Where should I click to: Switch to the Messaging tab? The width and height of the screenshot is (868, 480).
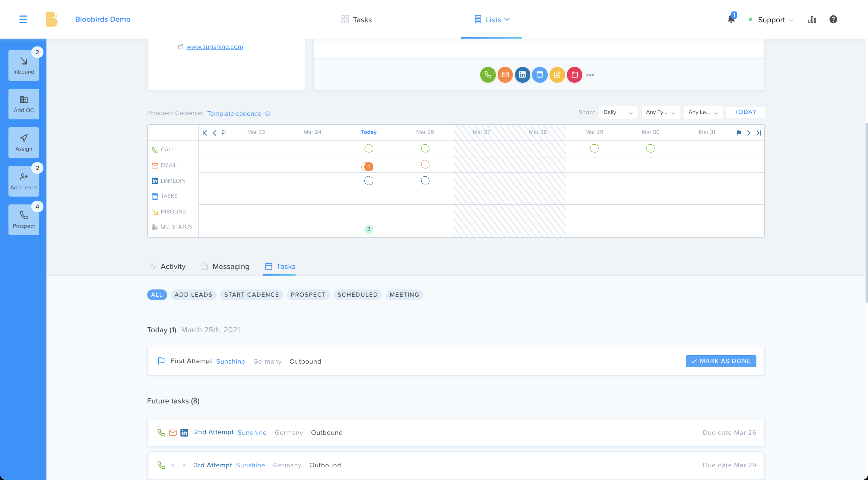(225, 267)
